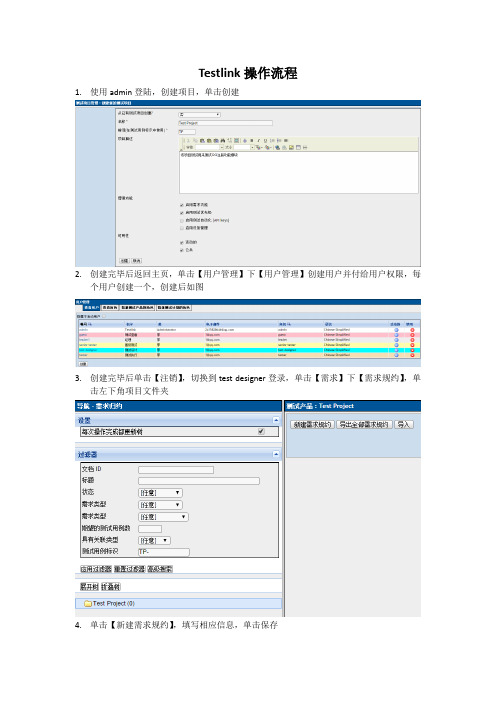496x702 pixels.
Task: Collapse the 设置 panel with its arrow icon
Action: [276, 420]
